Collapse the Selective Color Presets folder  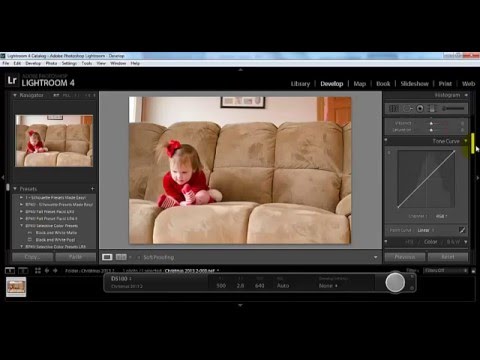21,226
